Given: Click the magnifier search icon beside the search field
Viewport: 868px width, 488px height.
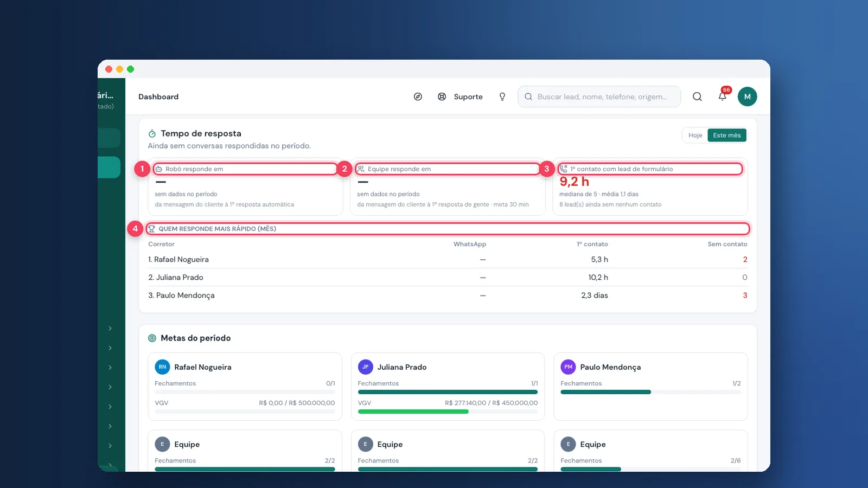Looking at the screenshot, I should [x=697, y=97].
